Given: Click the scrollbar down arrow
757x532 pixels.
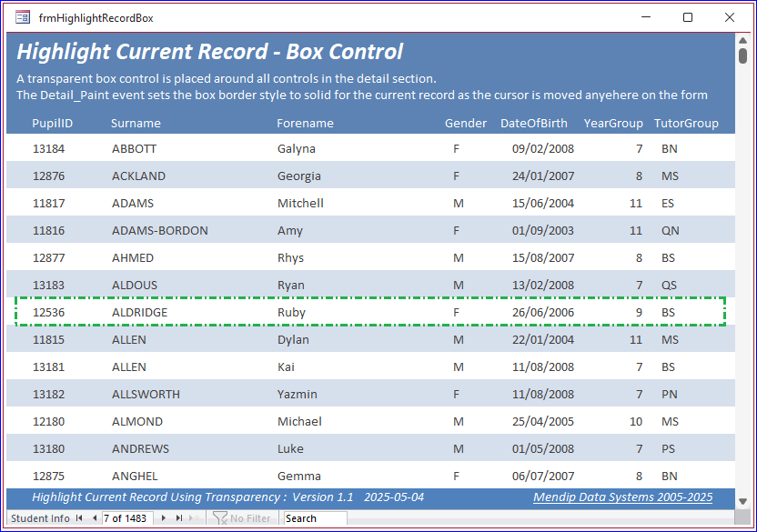Looking at the screenshot, I should pos(742,502).
